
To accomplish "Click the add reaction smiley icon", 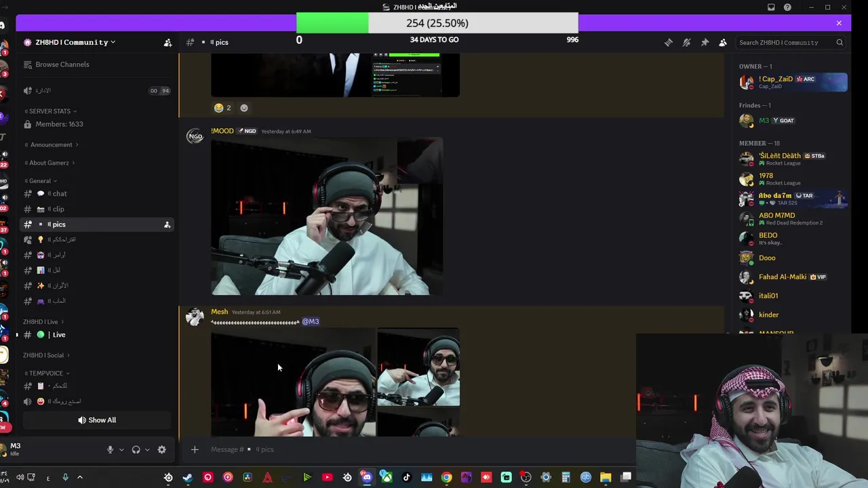I will [x=244, y=108].
